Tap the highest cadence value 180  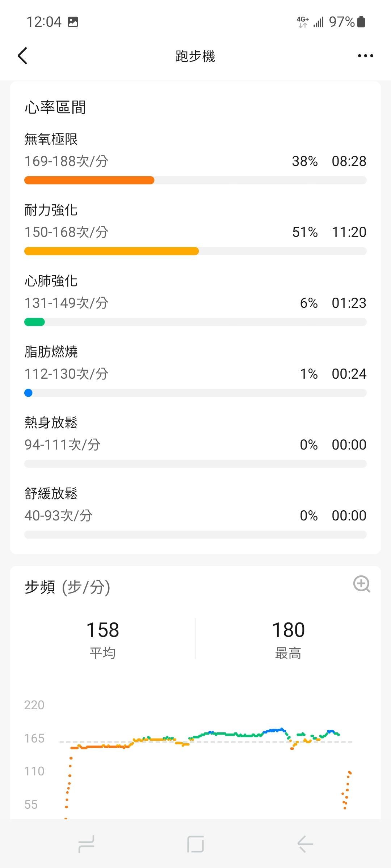pyautogui.click(x=288, y=630)
